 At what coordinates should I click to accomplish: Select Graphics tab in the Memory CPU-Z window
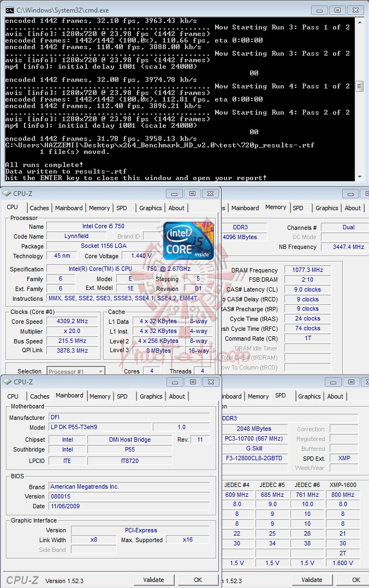coord(326,208)
